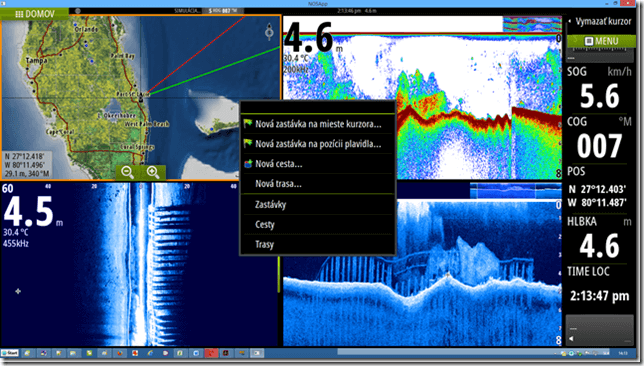The image size is (644, 366).
Task: Click the SOG speed data field
Action: [599, 89]
